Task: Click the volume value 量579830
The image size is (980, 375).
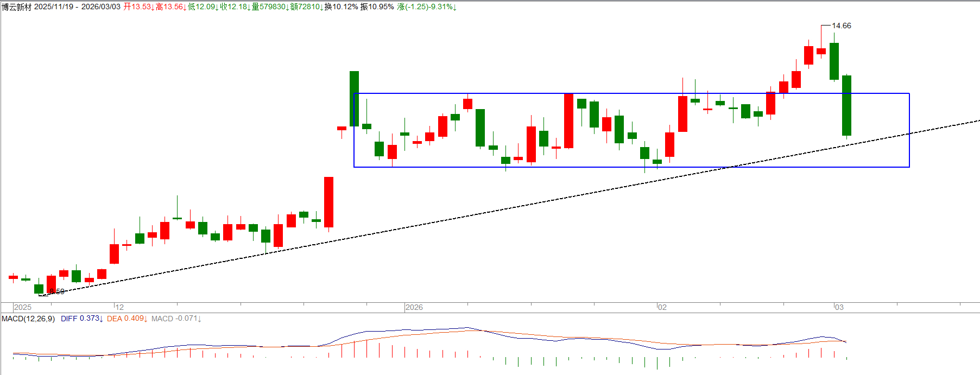Action: coord(270,7)
